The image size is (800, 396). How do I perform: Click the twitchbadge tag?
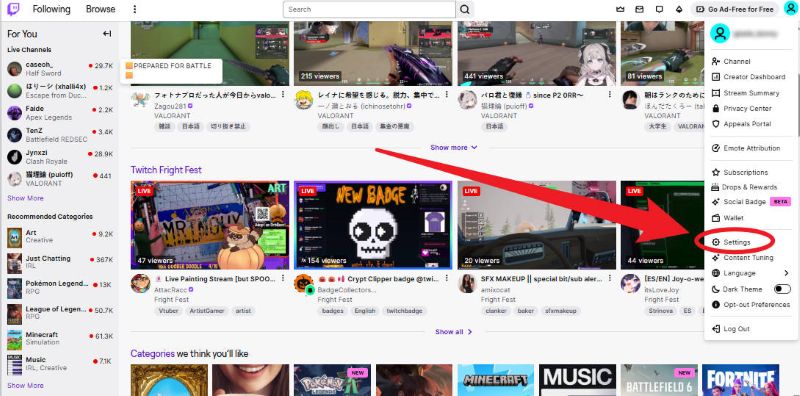404,311
